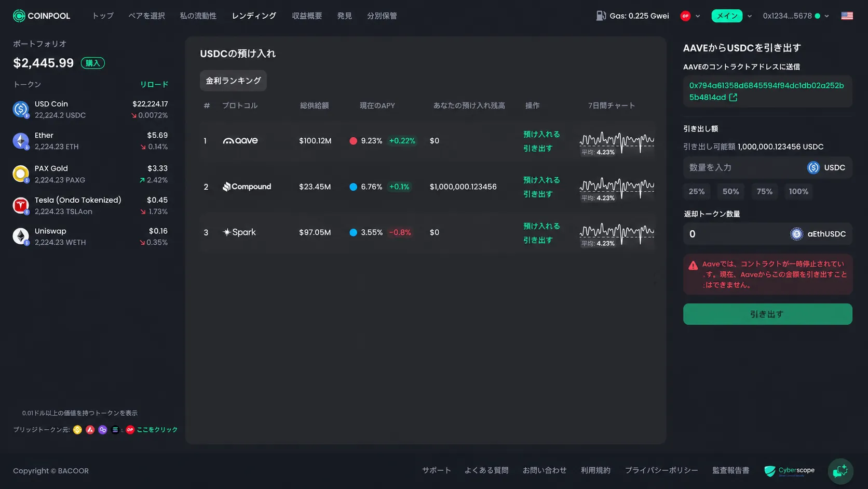Open the Spark 7-day chart
This screenshot has height=489, width=868.
[x=617, y=235]
